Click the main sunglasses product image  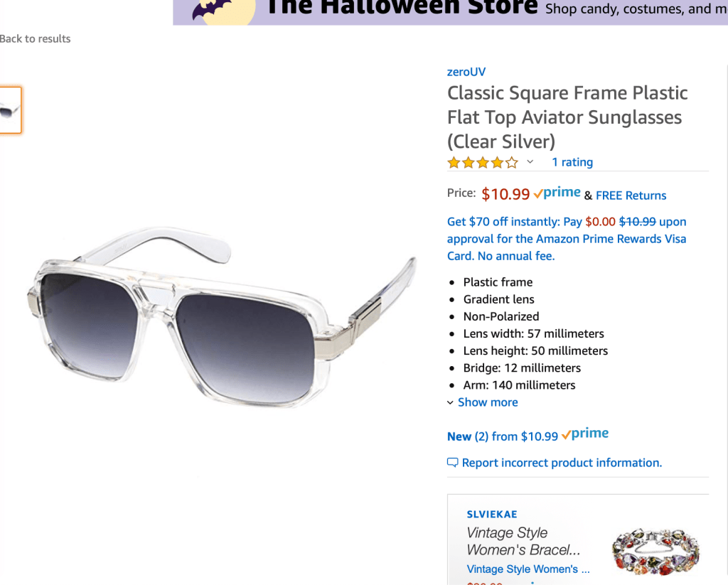pyautogui.click(x=222, y=316)
